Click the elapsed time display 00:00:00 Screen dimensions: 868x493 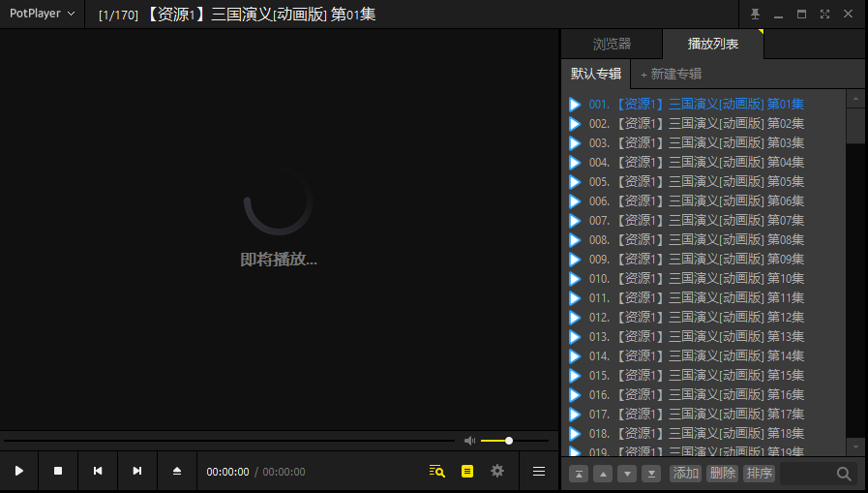(x=227, y=472)
